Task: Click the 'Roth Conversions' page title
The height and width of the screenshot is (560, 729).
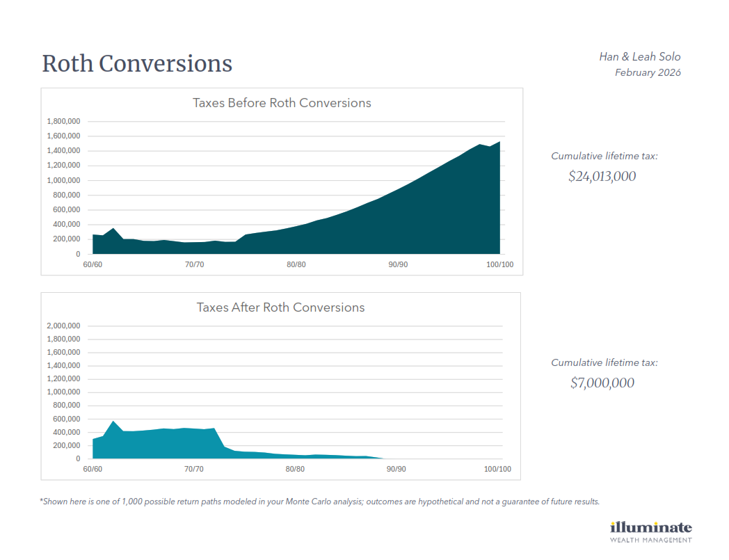Action: coord(137,63)
